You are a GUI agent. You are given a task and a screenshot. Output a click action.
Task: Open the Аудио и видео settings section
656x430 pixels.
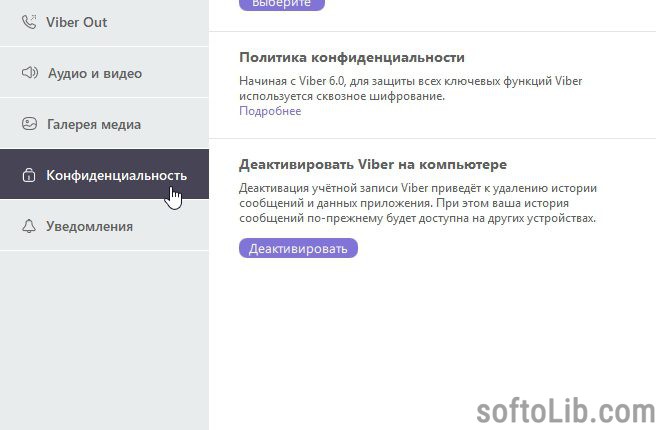pos(104,73)
